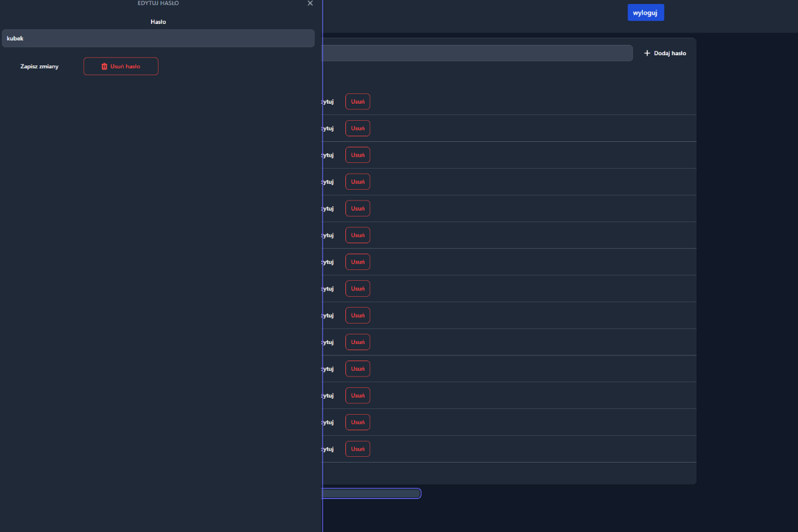
Task: Click the plus icon Dodaj hasło
Action: (665, 53)
